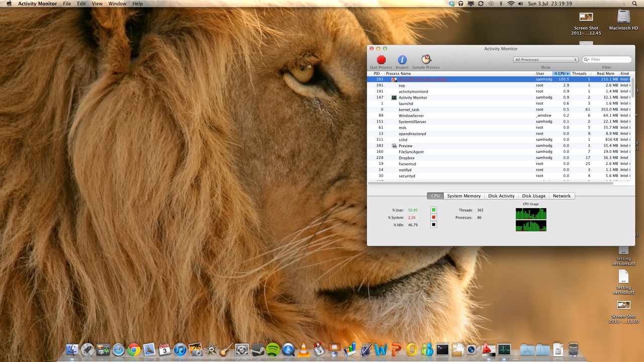Launch iTunes from the Dock

point(180,349)
